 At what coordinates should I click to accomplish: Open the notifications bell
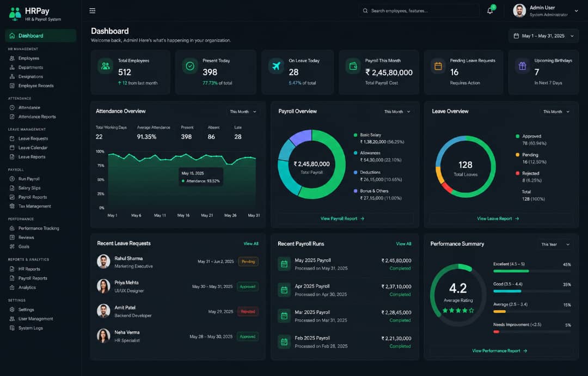click(490, 10)
